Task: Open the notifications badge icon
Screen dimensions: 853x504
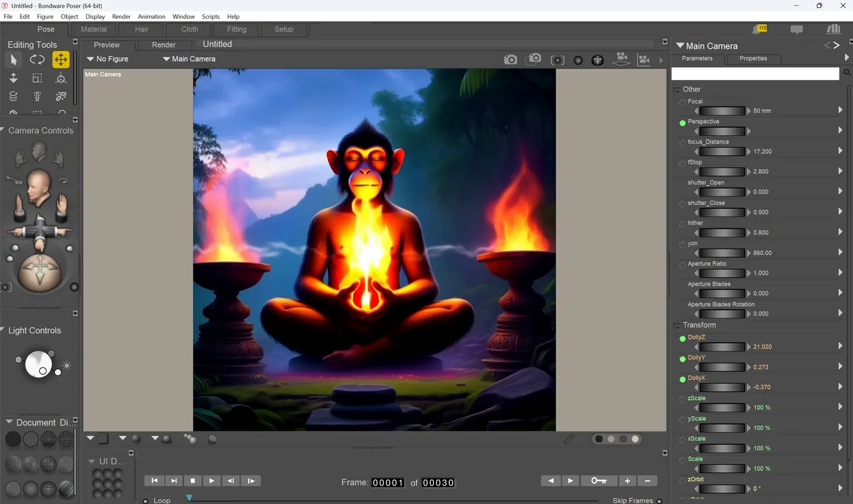Action: click(760, 29)
